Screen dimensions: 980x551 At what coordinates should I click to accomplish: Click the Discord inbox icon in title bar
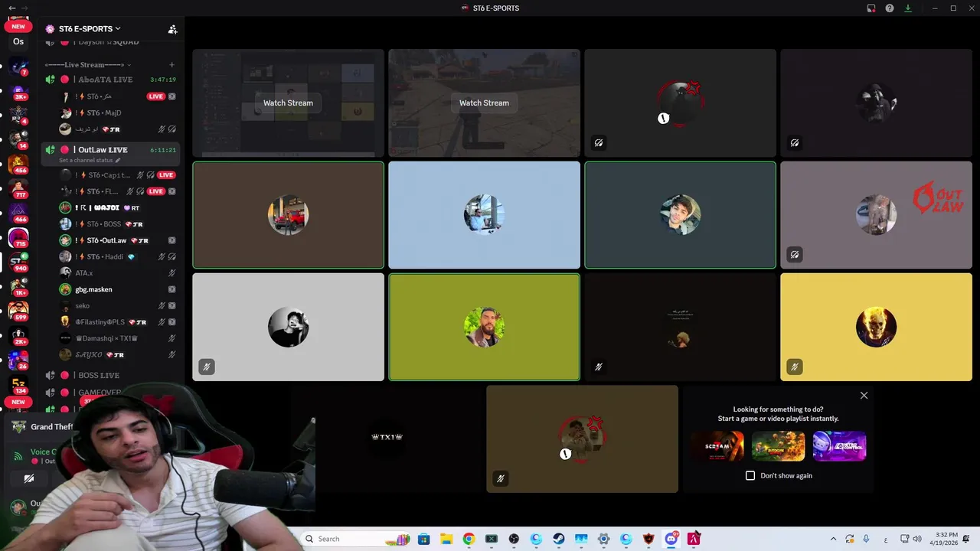871,8
